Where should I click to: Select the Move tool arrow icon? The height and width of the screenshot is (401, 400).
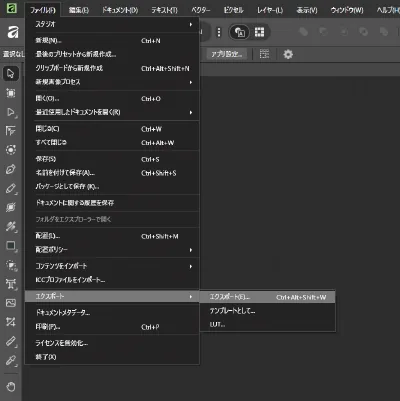coord(11,73)
